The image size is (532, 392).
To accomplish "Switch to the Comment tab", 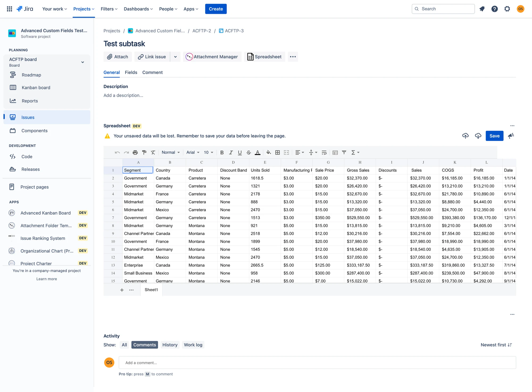I will (x=152, y=72).
